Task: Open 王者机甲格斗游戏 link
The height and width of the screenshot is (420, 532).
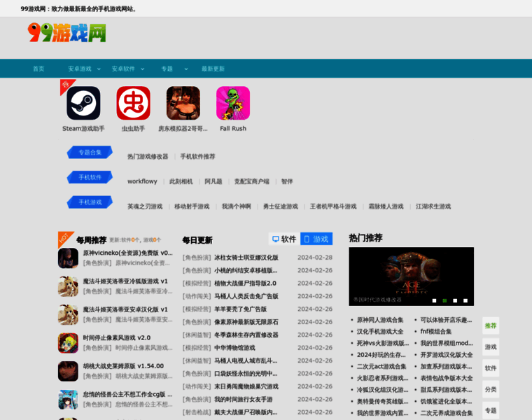Action: (333, 206)
